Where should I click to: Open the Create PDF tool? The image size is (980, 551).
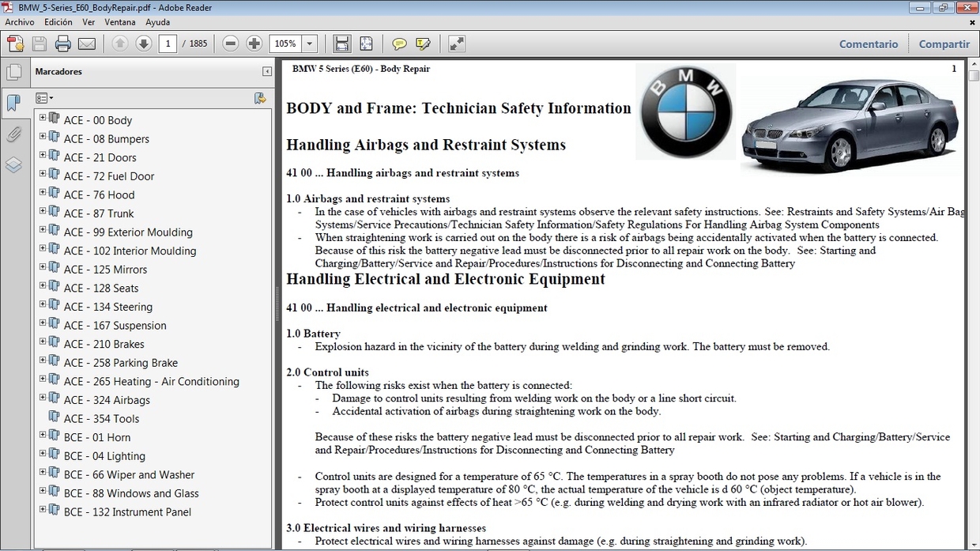[x=15, y=43]
